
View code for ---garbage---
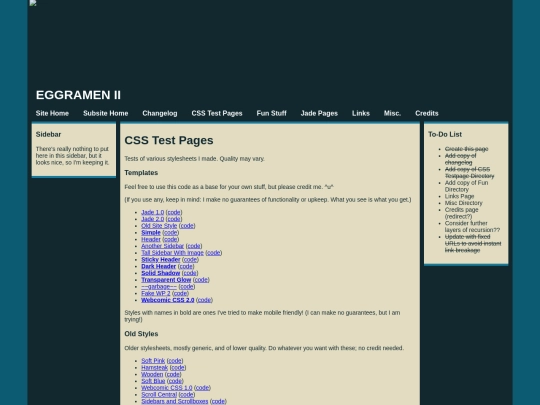pos(187,287)
